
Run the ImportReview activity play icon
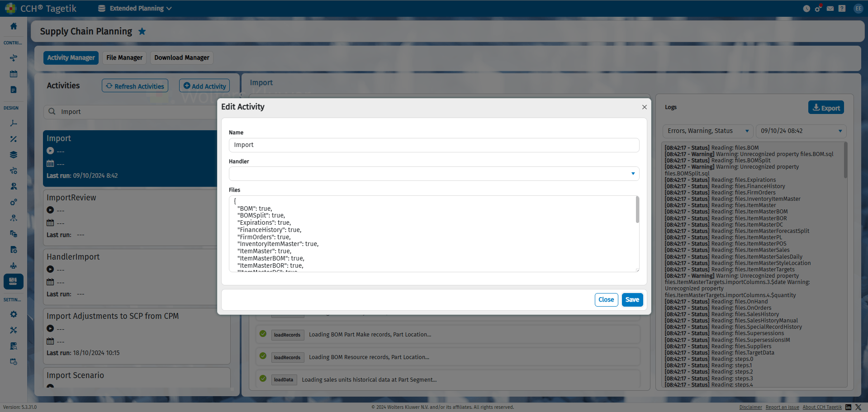(x=50, y=210)
